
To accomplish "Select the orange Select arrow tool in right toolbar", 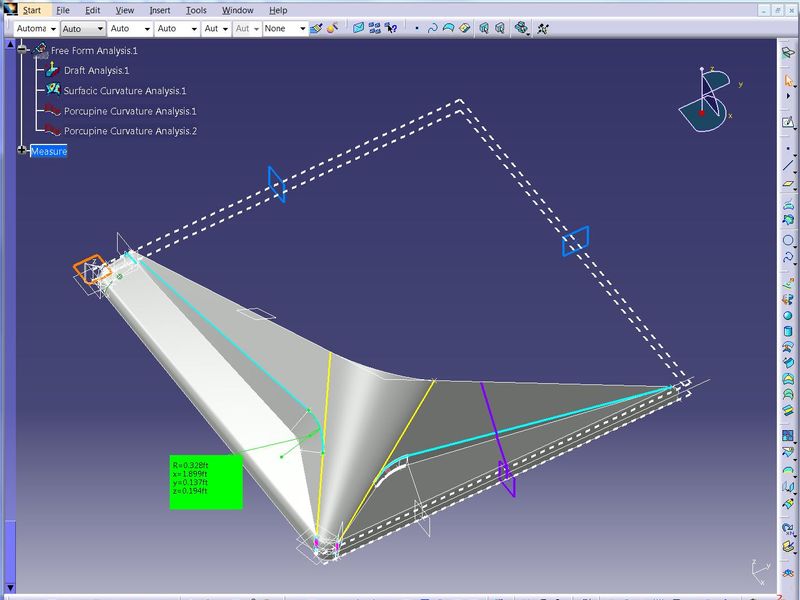I will [x=789, y=80].
